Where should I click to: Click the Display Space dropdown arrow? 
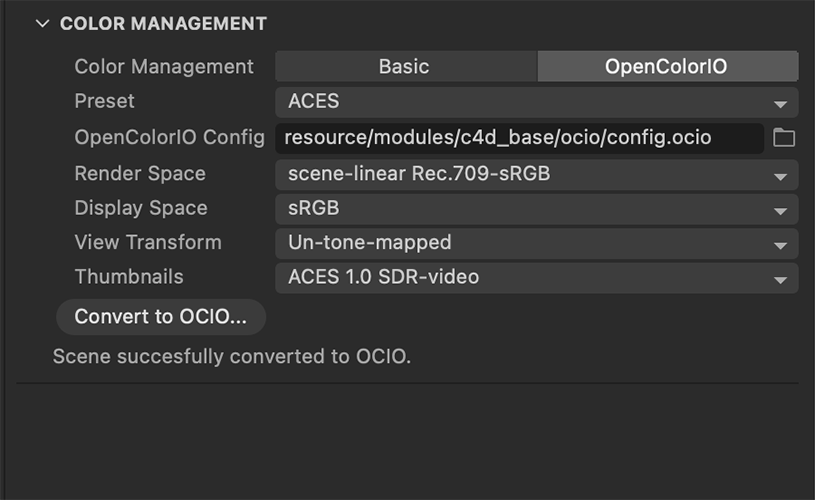780,212
